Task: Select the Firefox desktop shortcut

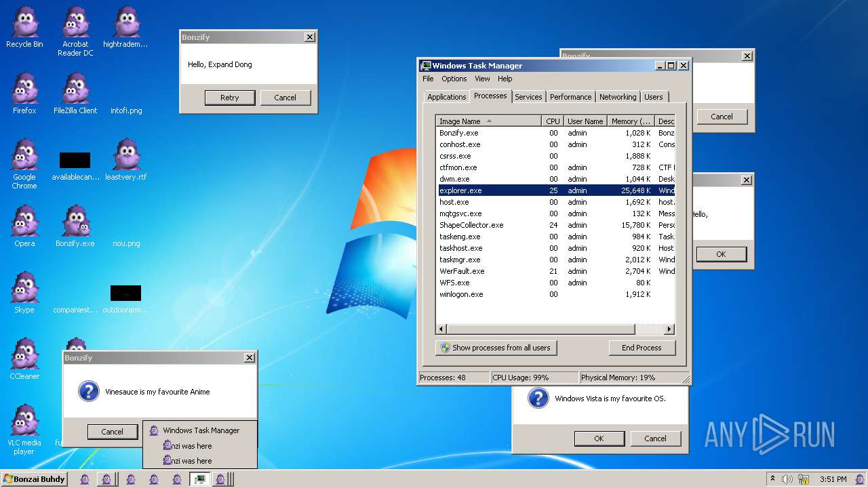Action: coord(24,94)
